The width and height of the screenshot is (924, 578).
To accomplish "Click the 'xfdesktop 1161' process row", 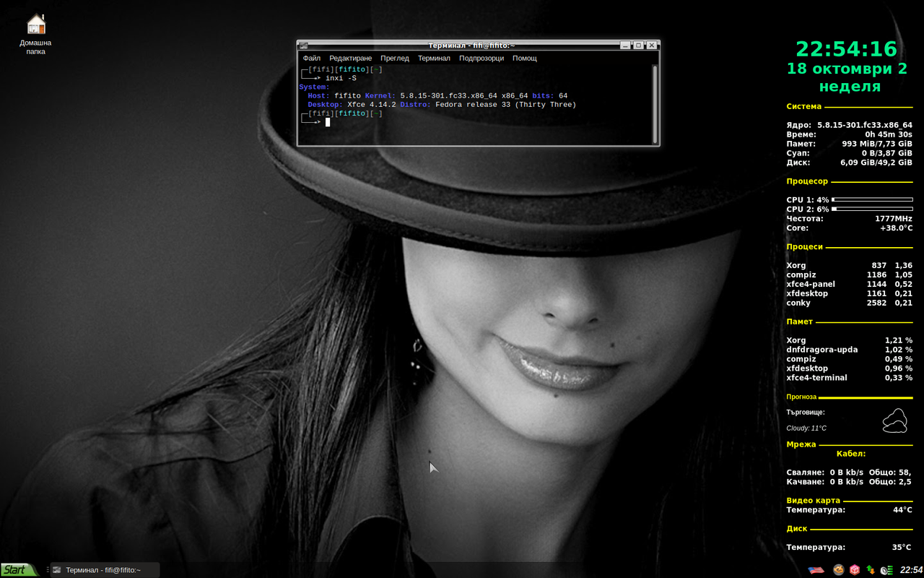I will 850,293.
